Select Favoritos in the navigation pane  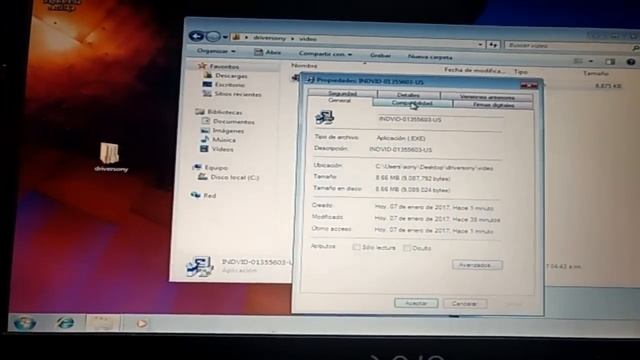tap(224, 67)
